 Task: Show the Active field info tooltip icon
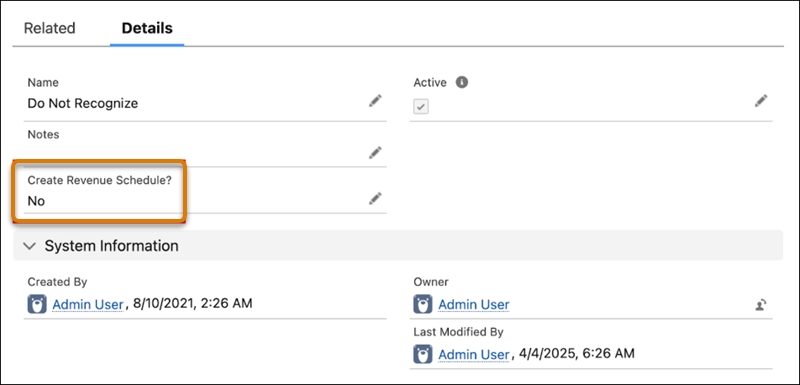click(x=462, y=82)
